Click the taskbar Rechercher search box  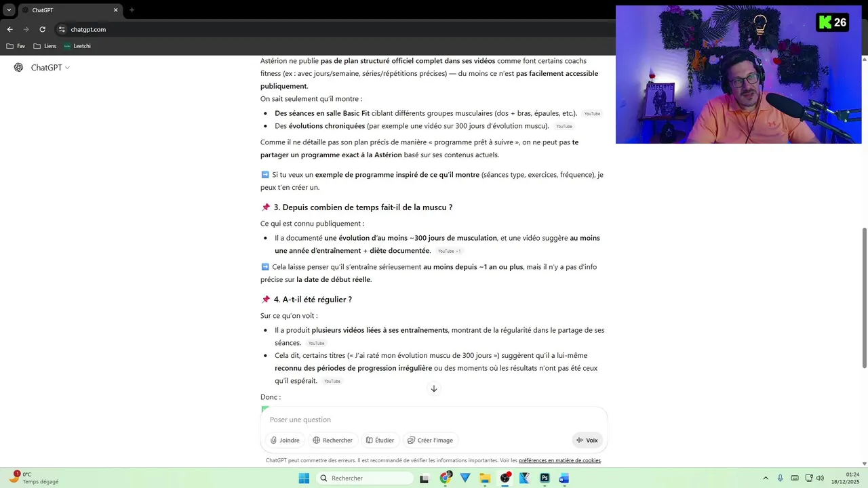[365, 478]
